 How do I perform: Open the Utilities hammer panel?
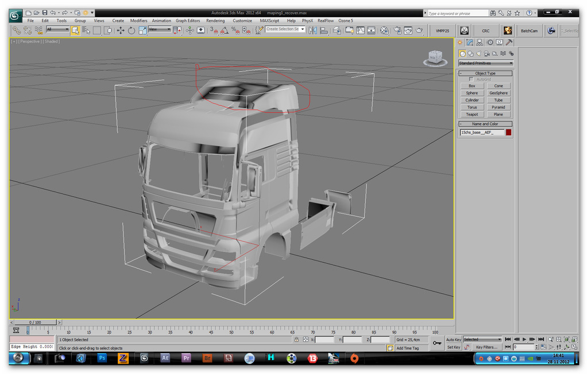(509, 42)
